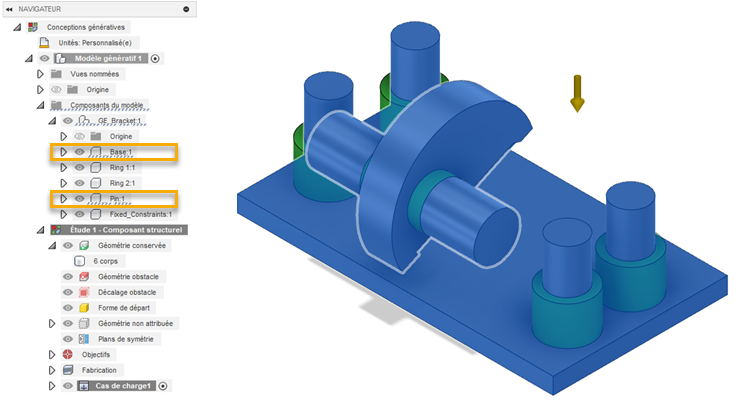Image resolution: width=747 pixels, height=412 pixels.
Task: Collapse the Modèle génératif 1 node
Action: pos(29,59)
